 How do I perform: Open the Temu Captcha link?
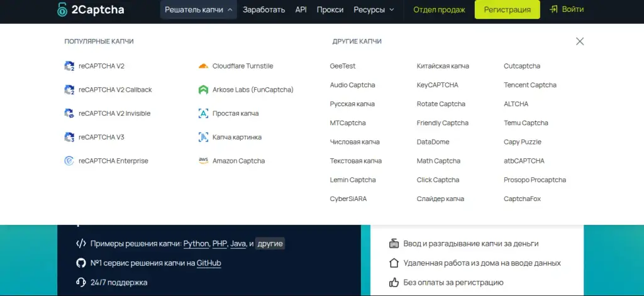[526, 123]
